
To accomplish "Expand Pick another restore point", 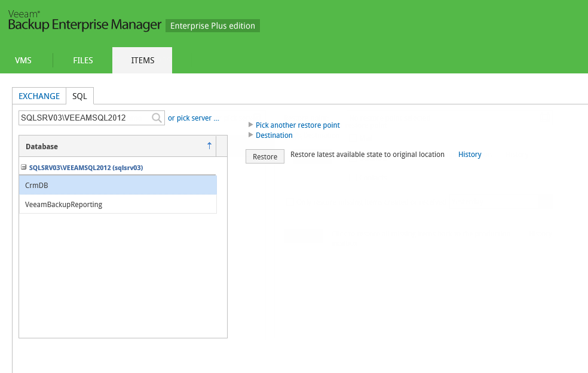I will (x=298, y=125).
